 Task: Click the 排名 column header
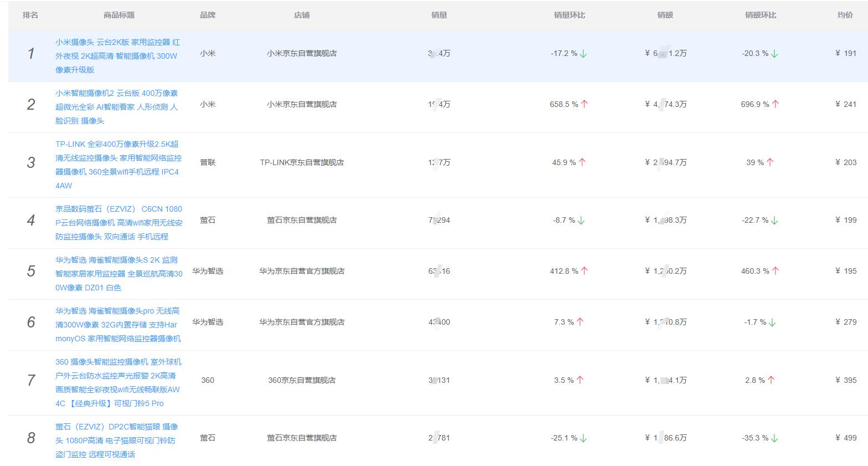30,15
